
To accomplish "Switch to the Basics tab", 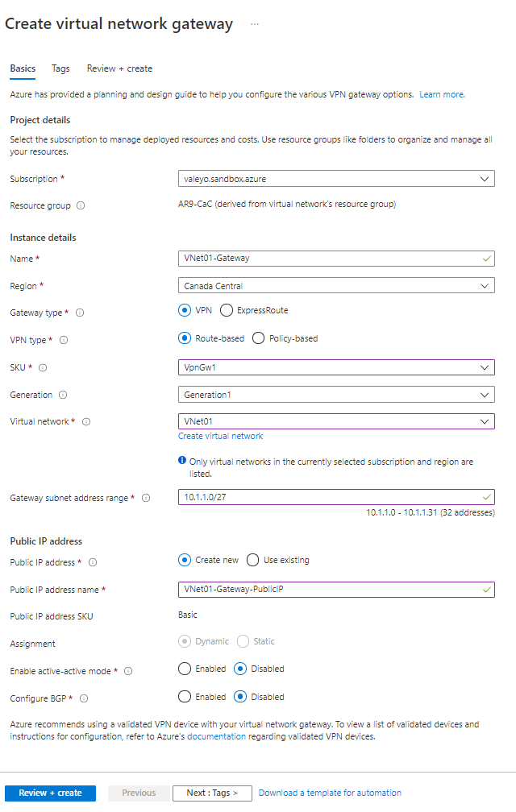I will click(x=23, y=68).
